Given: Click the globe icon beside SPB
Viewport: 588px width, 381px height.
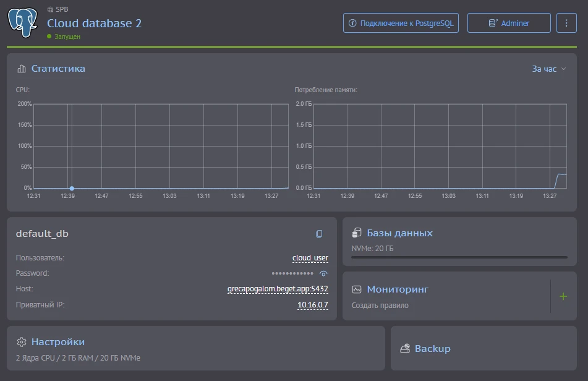Looking at the screenshot, I should (50, 9).
